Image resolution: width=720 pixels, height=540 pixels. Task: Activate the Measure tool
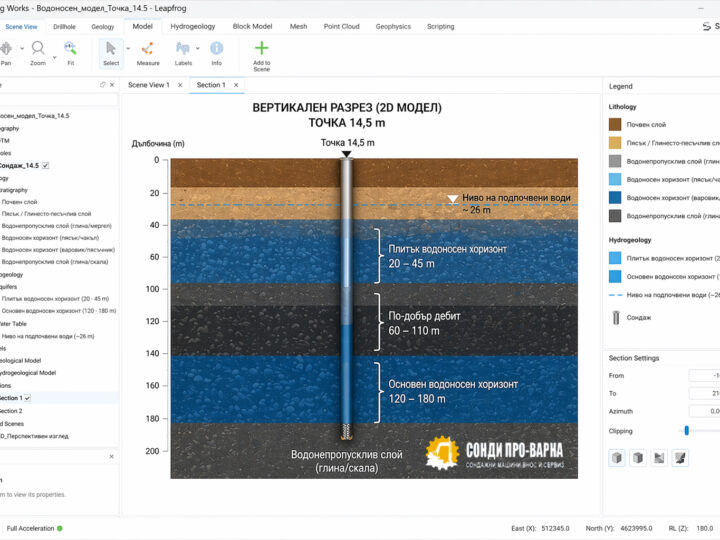pyautogui.click(x=148, y=53)
